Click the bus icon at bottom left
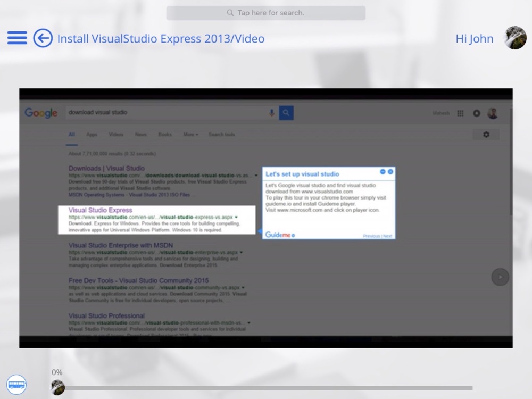The height and width of the screenshot is (399, 532). 16,385
